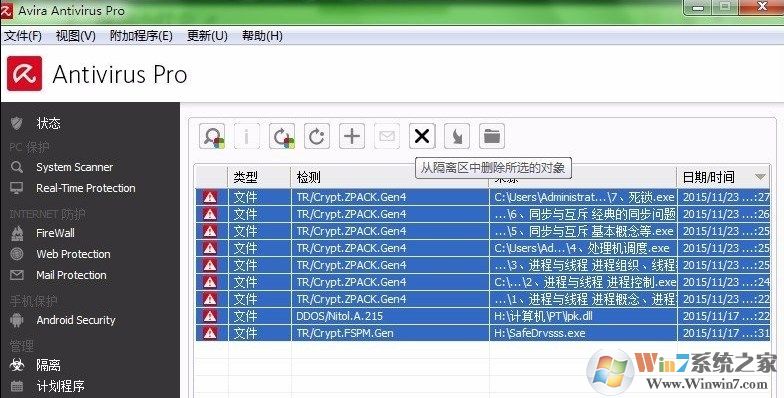Sort by 日期/时间 column header
784x398 pixels.
pos(723,177)
